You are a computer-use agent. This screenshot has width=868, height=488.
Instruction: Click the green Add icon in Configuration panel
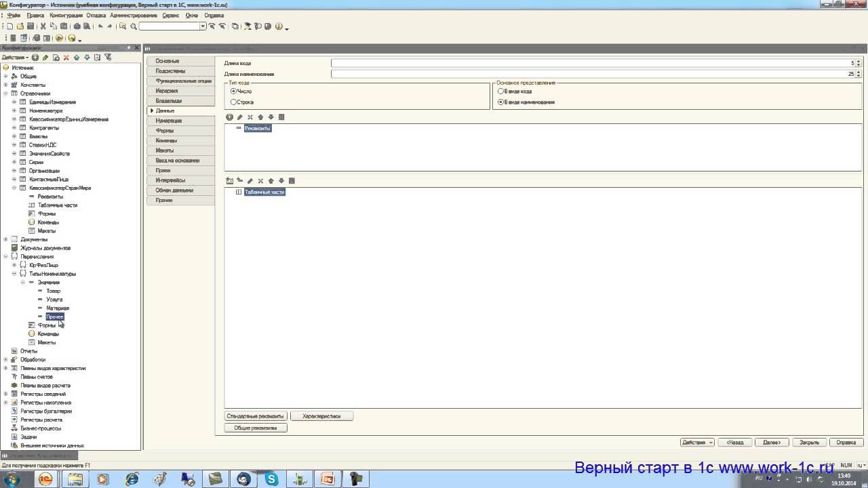click(35, 58)
